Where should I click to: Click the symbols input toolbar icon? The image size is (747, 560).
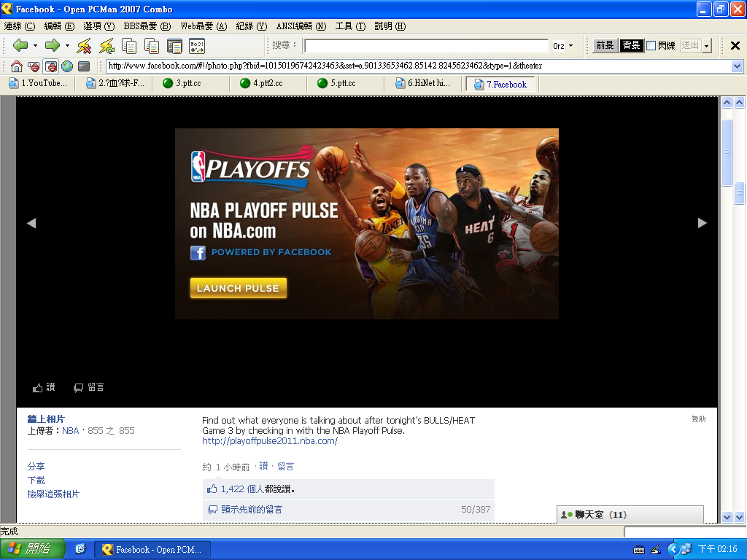coord(197,46)
